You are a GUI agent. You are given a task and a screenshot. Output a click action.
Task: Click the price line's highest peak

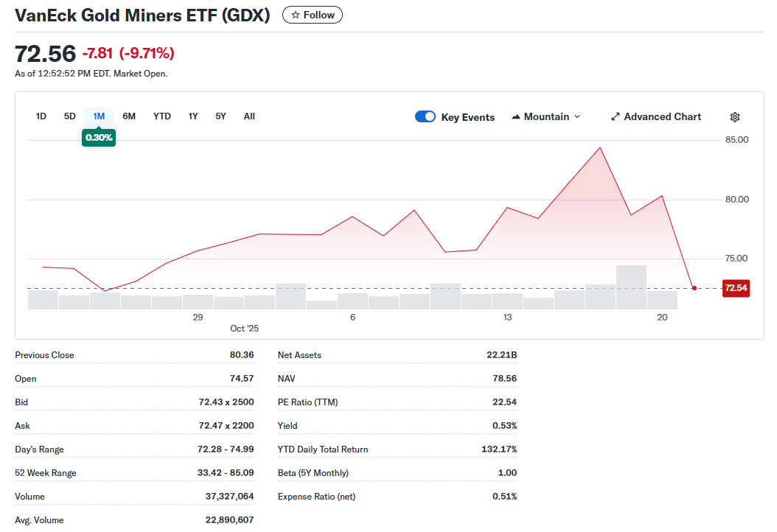(600, 148)
